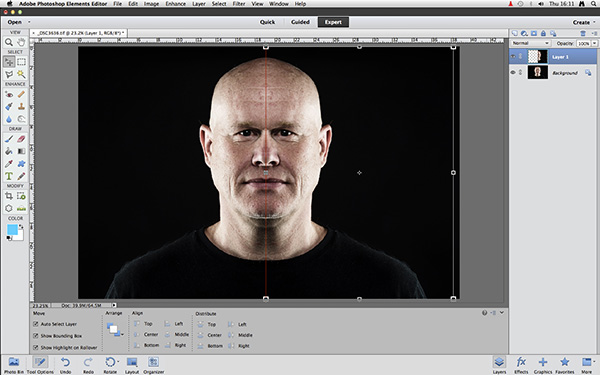
Task: Select the Move tool
Action: click(x=9, y=62)
